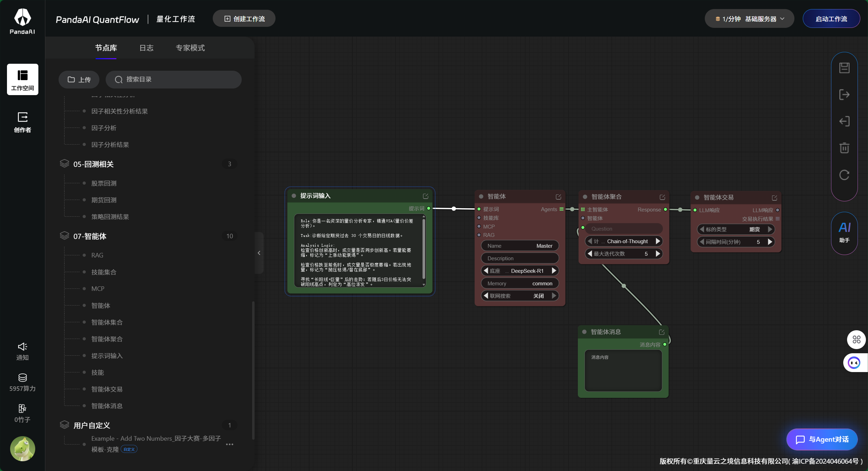Screen dimensions: 868x471
Task: Select the 工作空间 icon in the sidebar
Action: pyautogui.click(x=22, y=79)
